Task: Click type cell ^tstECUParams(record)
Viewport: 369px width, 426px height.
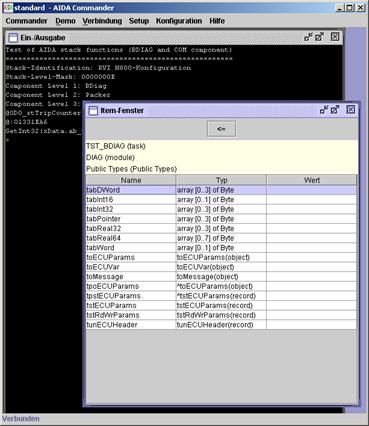Action: (221, 296)
